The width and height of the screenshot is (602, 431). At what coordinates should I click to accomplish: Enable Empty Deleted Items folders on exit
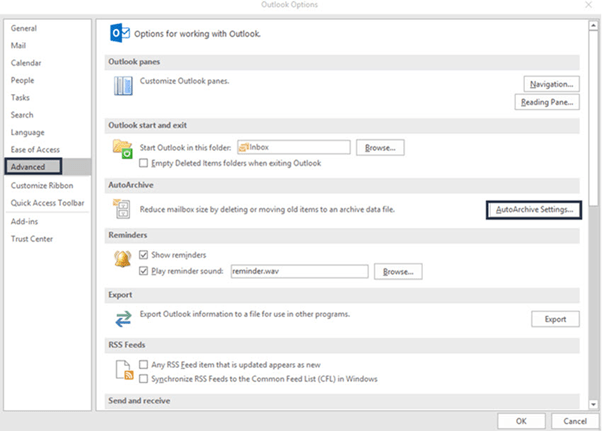click(145, 163)
